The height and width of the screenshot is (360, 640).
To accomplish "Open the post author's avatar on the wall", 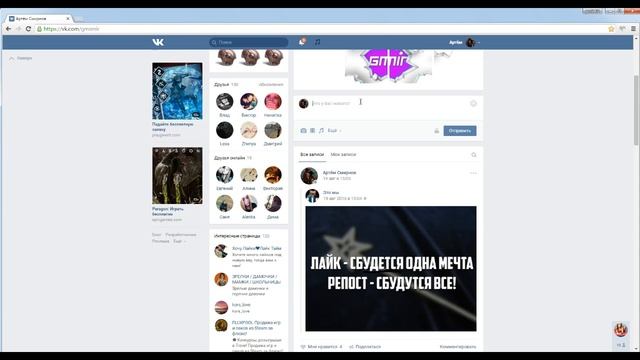I will (x=309, y=176).
